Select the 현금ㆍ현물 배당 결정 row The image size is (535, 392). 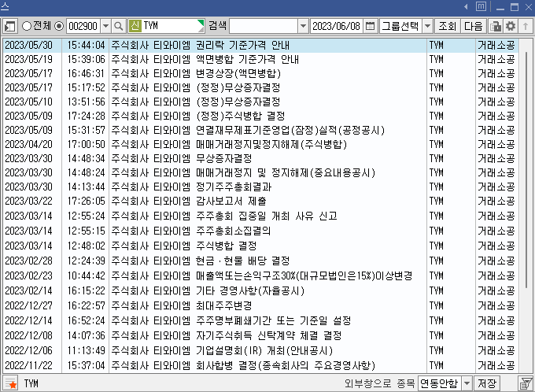coord(260,261)
